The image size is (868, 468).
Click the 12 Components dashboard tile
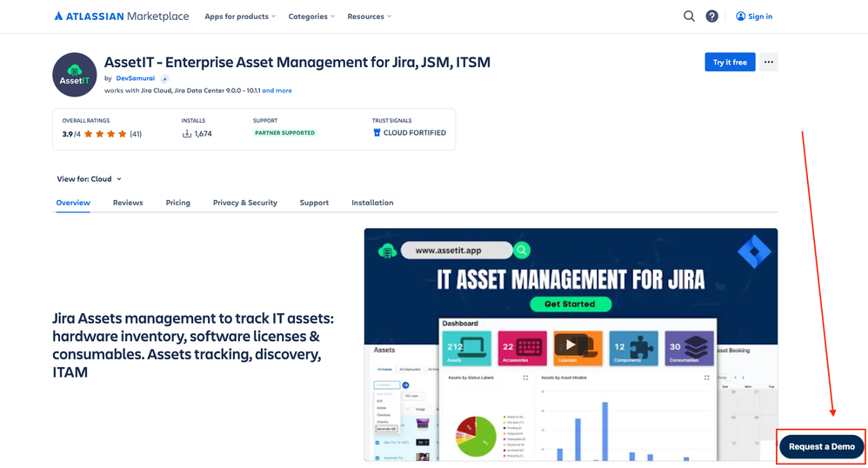[633, 348]
